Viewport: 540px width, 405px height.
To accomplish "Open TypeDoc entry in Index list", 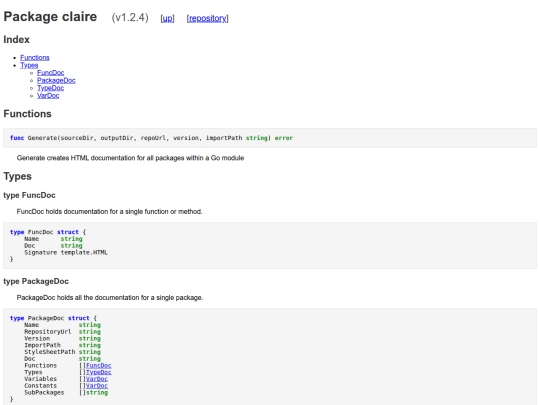I will [x=51, y=88].
